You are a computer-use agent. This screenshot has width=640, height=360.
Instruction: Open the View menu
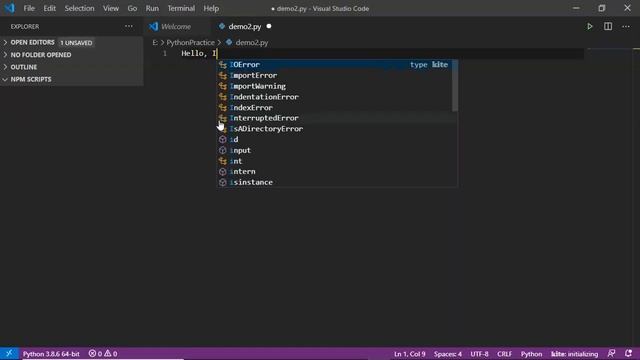[x=111, y=8]
